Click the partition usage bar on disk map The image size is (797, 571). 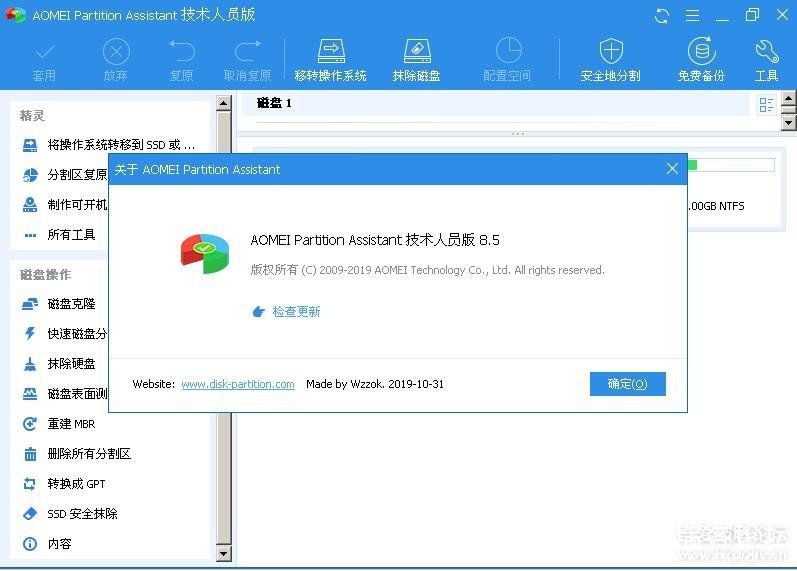(731, 165)
